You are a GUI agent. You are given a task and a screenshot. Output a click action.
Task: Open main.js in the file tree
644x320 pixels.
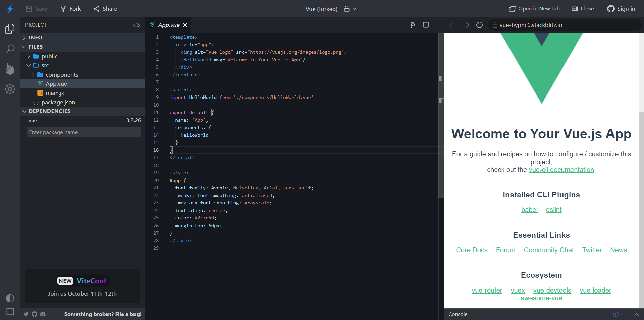point(83,93)
